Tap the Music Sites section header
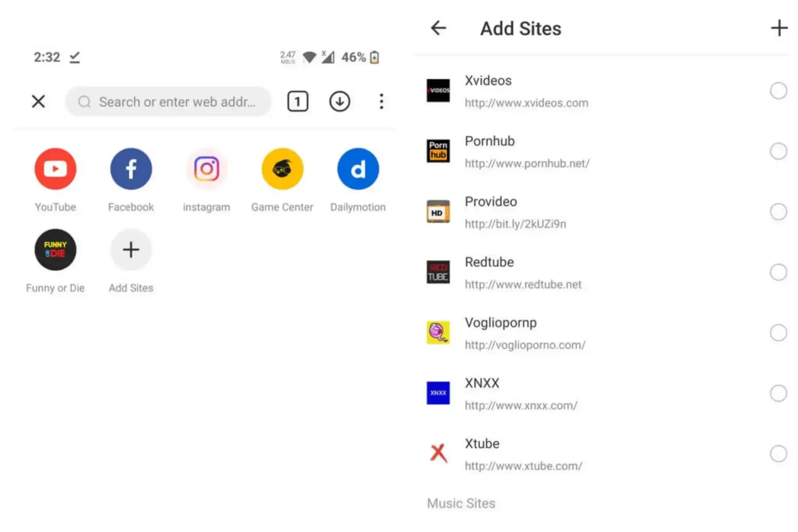 pyautogui.click(x=461, y=503)
